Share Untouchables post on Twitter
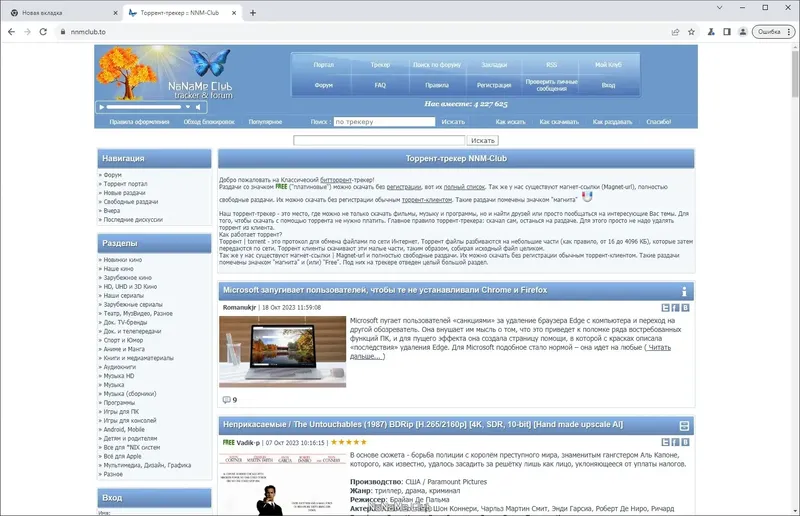Viewport: 800px width, 516px height. [x=665, y=443]
